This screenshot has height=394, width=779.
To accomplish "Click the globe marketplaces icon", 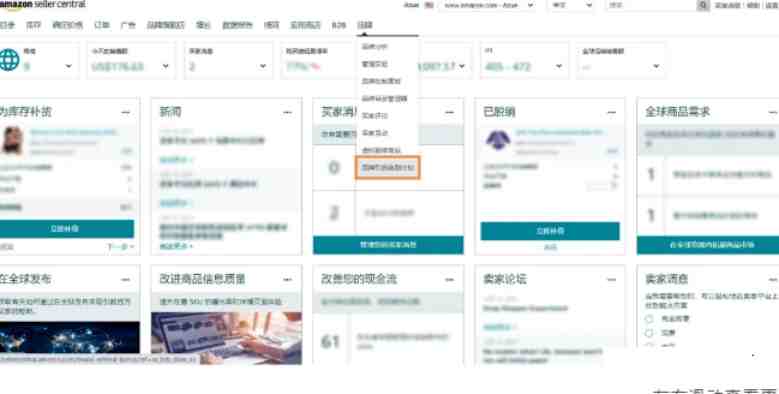I will 9,60.
